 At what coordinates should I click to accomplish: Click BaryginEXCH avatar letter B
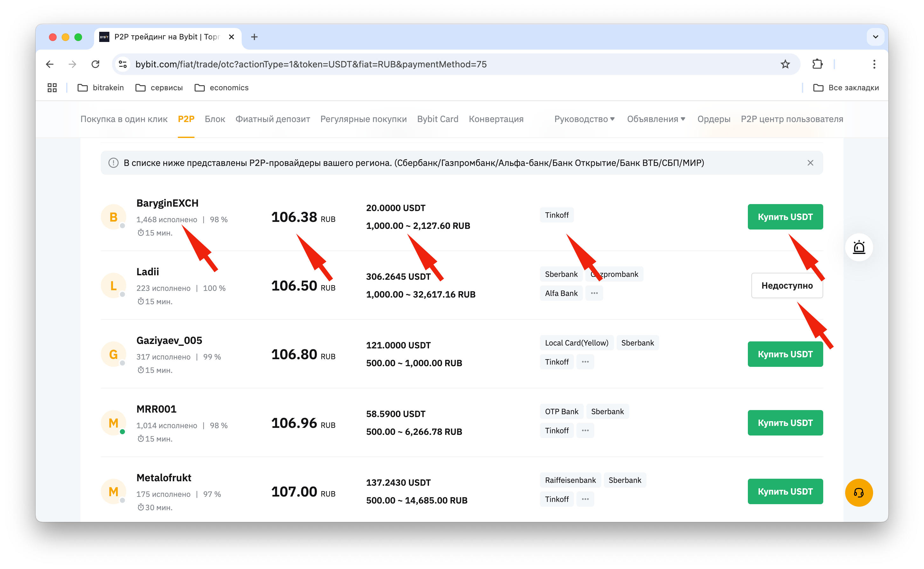click(113, 217)
